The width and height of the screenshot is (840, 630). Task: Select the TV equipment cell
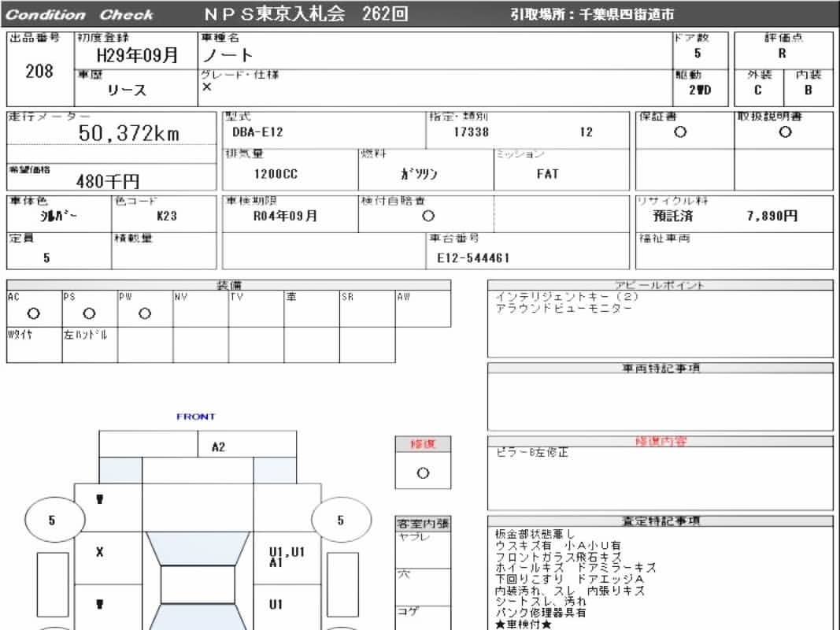[x=256, y=309]
